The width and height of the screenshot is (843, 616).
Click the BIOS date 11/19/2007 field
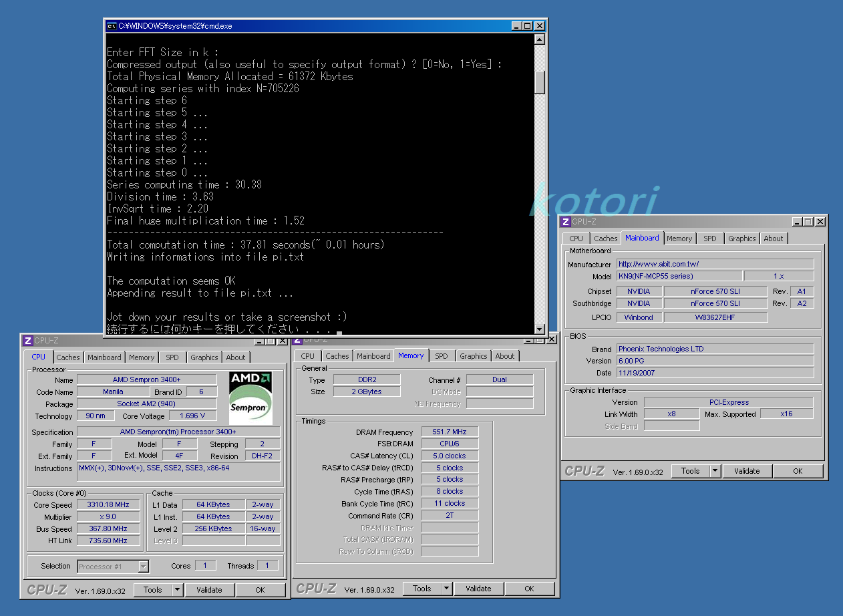point(715,373)
